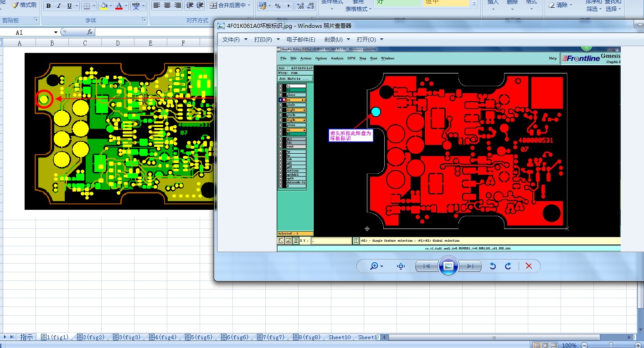This screenshot has height=348, width=644.
Task: Click last sheet tab scroll arrow
Action: click(x=11, y=337)
